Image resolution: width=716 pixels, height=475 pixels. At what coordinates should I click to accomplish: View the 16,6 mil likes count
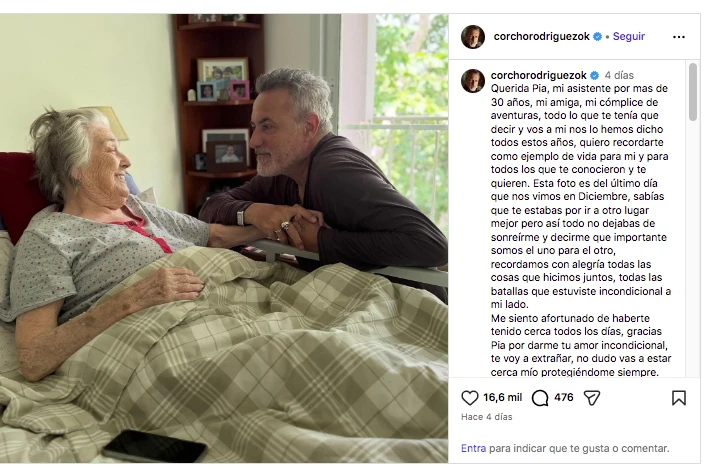pos(502,398)
